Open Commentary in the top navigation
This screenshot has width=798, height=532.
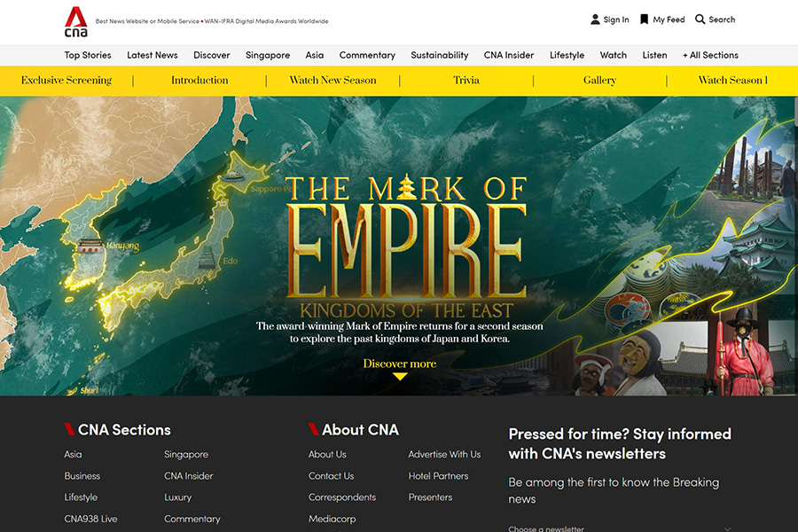pos(367,55)
